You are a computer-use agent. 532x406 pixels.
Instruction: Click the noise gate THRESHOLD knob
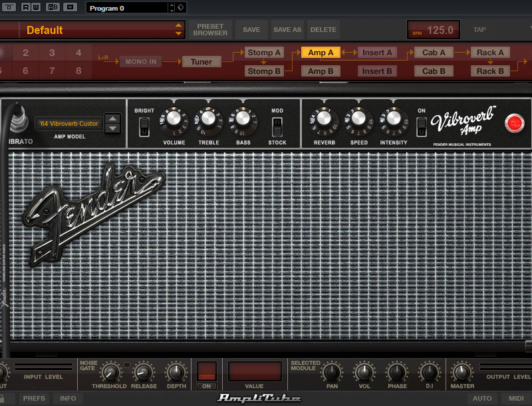pos(110,373)
